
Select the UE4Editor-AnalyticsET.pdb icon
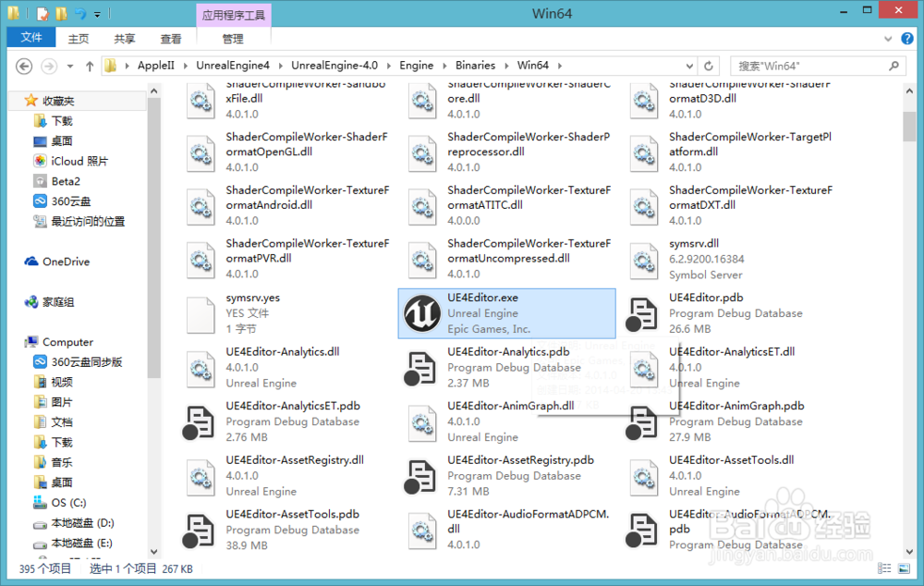click(x=199, y=422)
